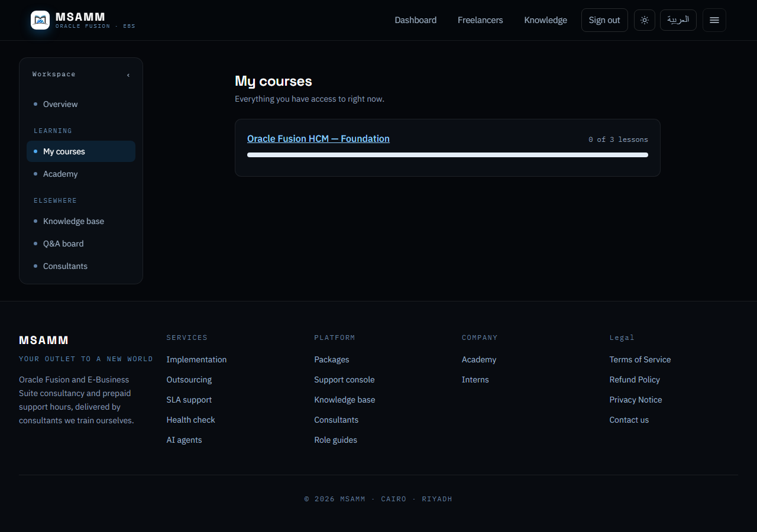Open Dashboard in the top navigation
This screenshot has width=757, height=532.
click(416, 20)
